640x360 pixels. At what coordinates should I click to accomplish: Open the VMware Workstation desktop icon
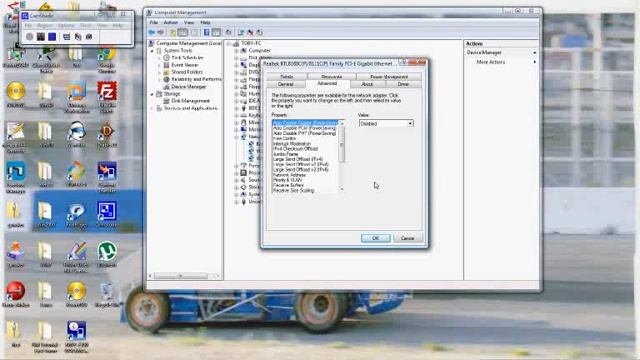coord(77,96)
